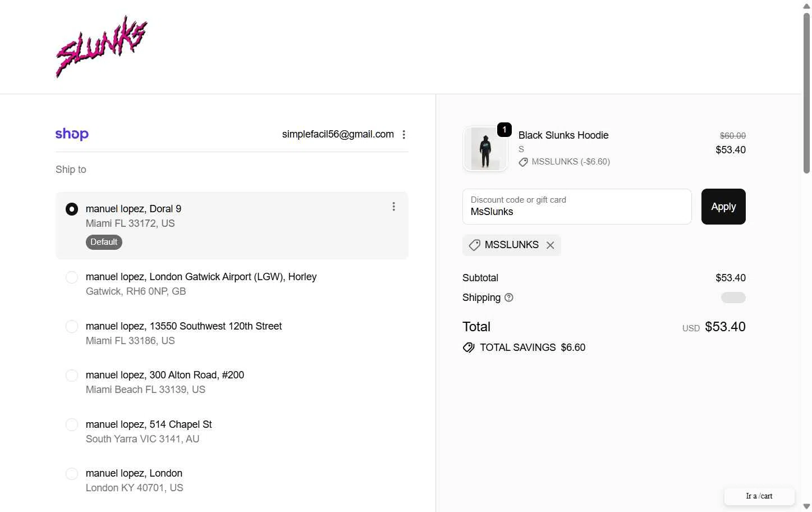The width and height of the screenshot is (812, 512).
Task: Click the shipping help question icon
Action: tap(508, 298)
